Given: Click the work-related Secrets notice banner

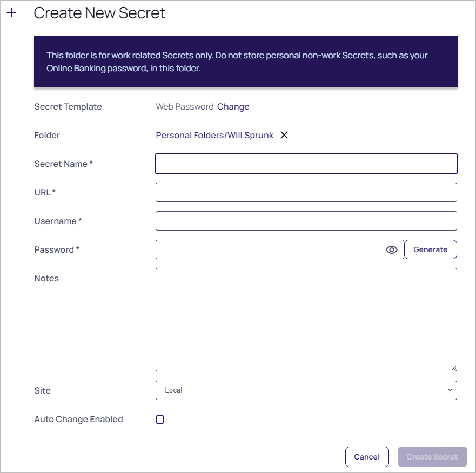Looking at the screenshot, I should point(245,62).
